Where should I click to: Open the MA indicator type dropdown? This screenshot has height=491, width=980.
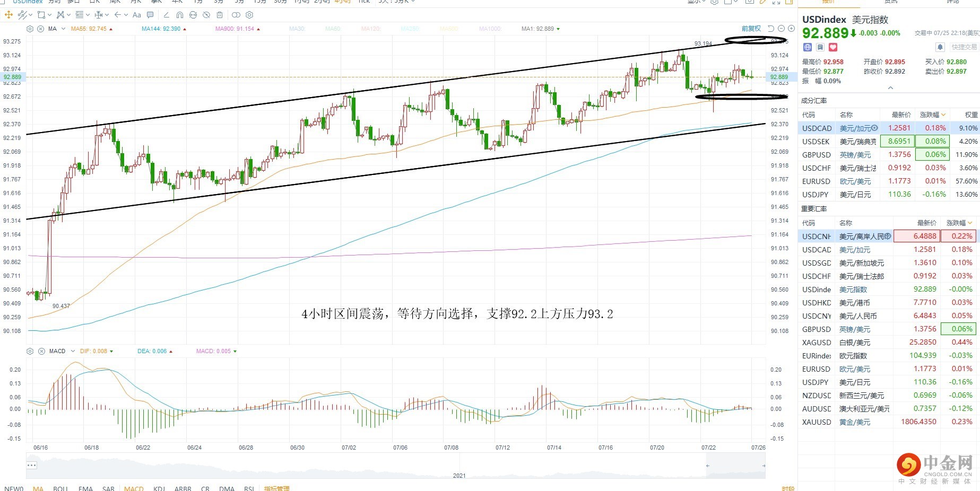click(x=64, y=29)
